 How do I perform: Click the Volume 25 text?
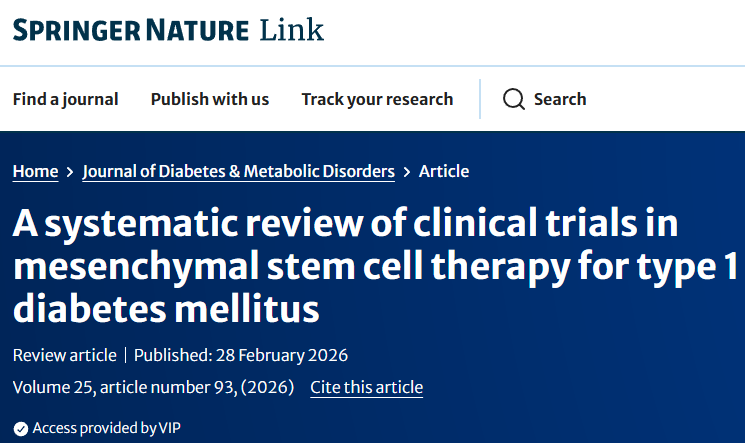(x=51, y=387)
